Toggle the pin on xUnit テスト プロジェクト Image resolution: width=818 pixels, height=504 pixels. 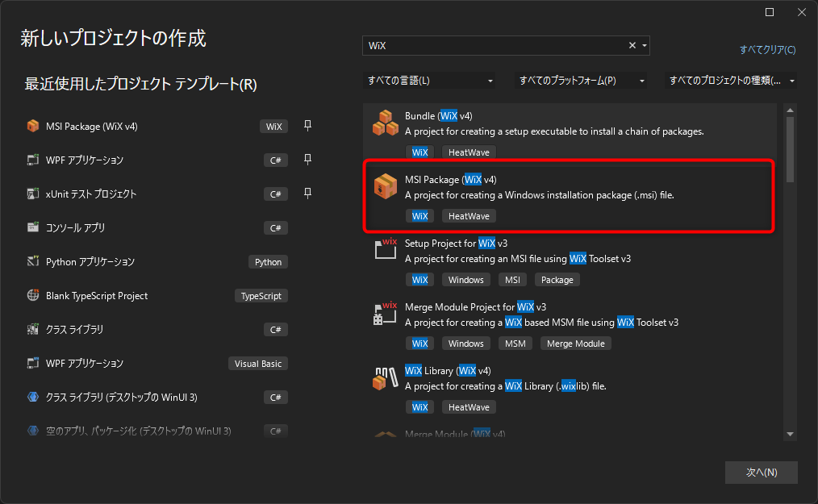coord(308,194)
